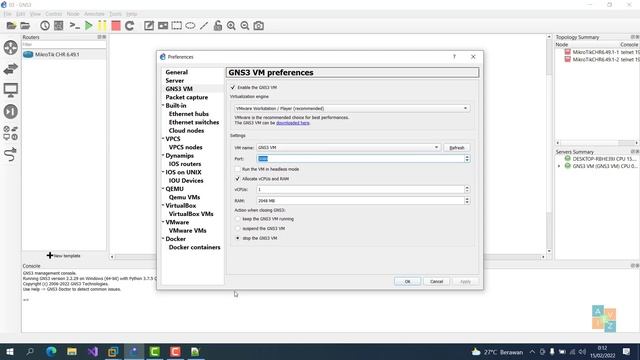Screen dimensions: 640x360
Task: Select Ethernet switches in preferences tree
Action: 194,122
